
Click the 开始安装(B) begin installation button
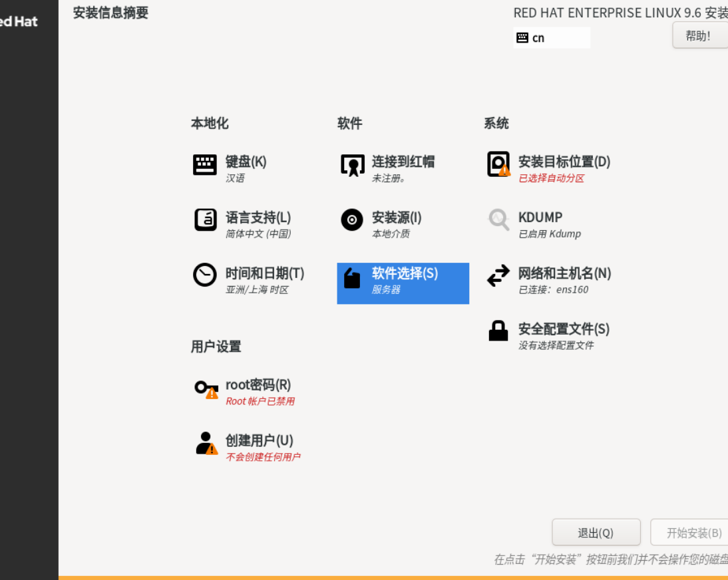(x=689, y=532)
